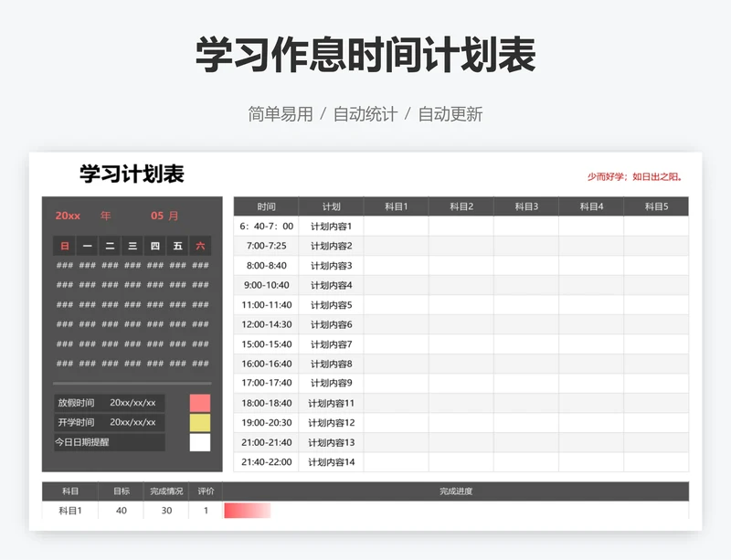This screenshot has height=560, width=731.
Task: Click the 21:40-22:00 time cell
Action: (266, 462)
